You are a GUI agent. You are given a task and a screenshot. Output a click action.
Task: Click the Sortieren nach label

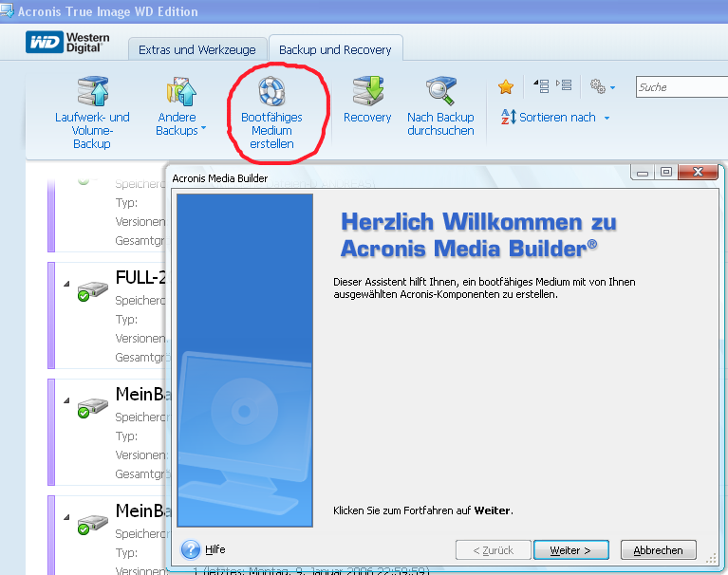[557, 118]
